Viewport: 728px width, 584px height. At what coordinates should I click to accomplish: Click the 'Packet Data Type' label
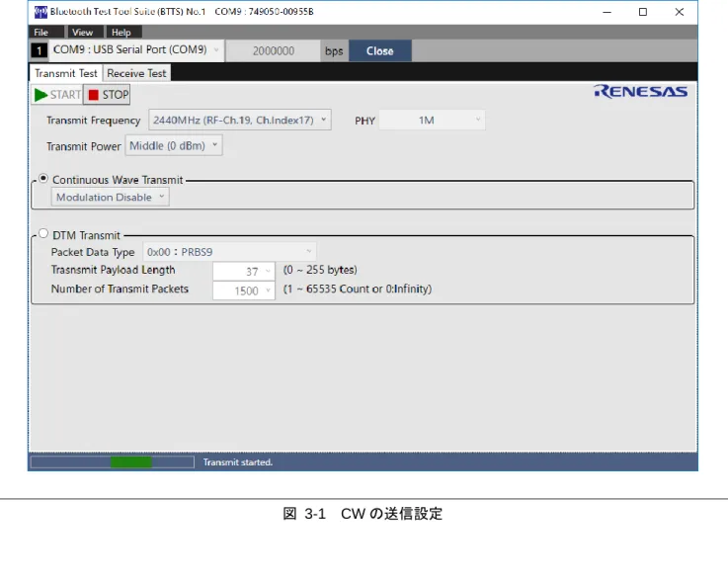pyautogui.click(x=93, y=252)
